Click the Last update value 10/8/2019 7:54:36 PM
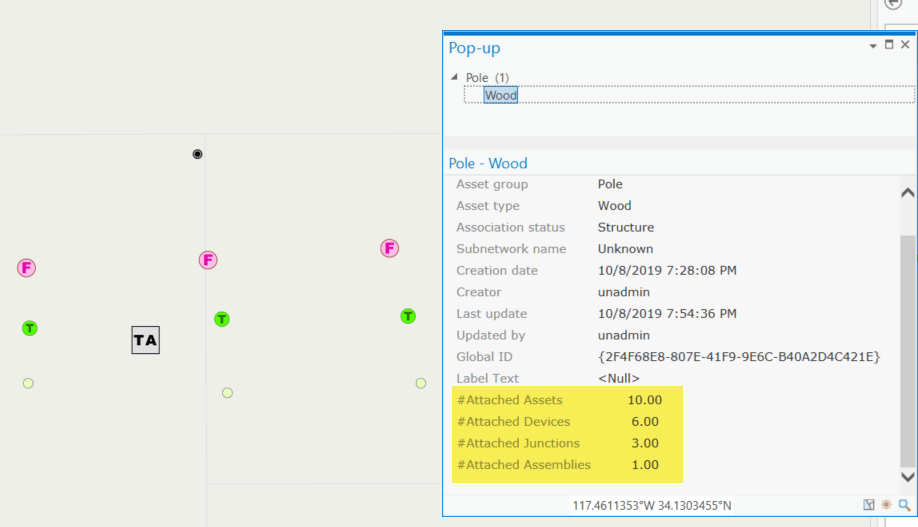The height and width of the screenshot is (527, 918). 667,313
